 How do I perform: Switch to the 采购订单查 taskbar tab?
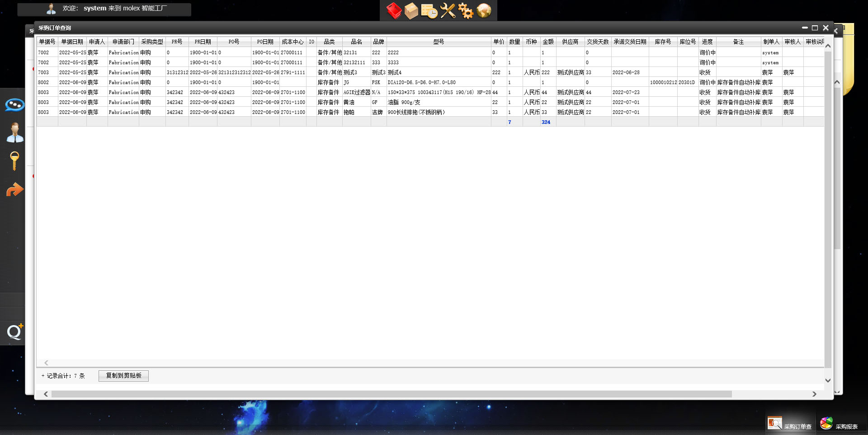click(x=790, y=424)
